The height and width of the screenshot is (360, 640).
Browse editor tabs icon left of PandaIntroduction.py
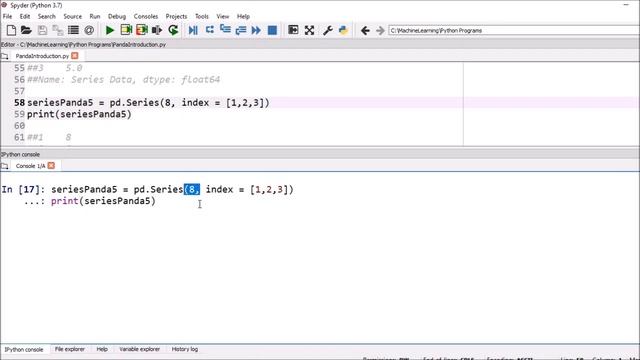coord(4,56)
